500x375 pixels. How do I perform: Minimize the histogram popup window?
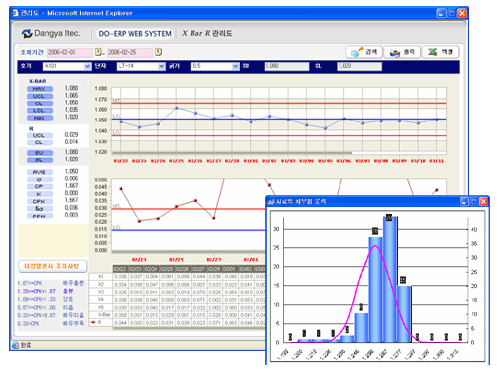pos(464,201)
